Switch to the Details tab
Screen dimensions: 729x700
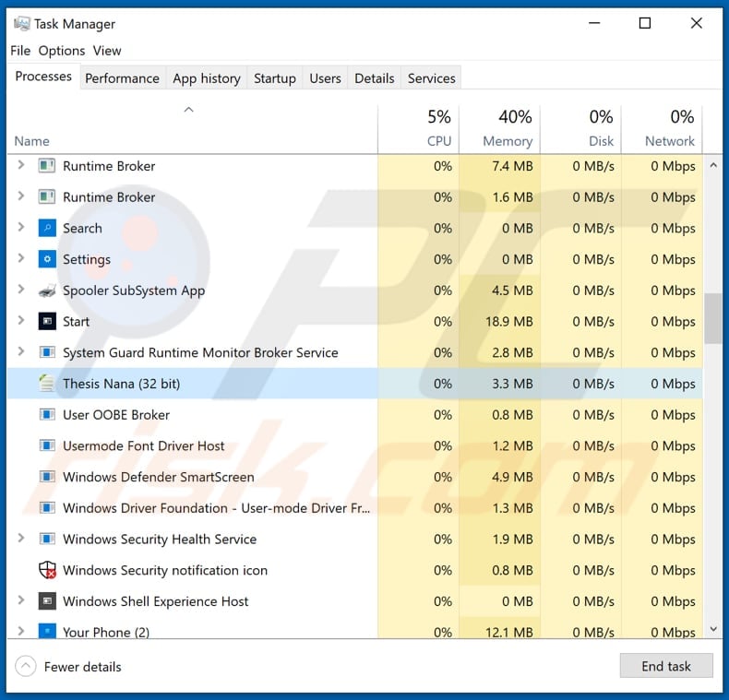tap(375, 78)
